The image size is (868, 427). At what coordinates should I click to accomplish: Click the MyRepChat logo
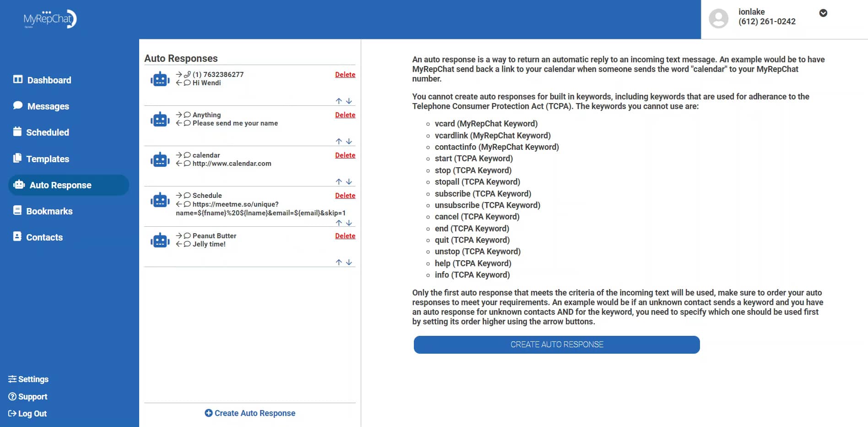point(49,19)
